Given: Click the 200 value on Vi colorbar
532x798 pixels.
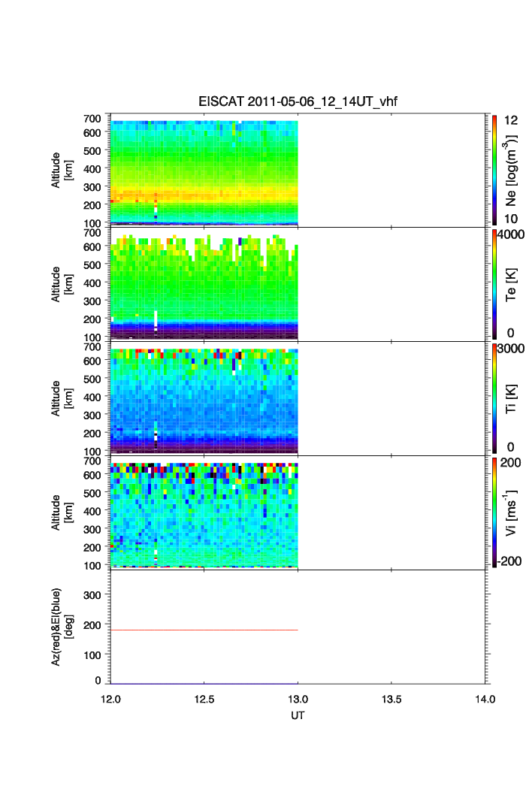Looking at the screenshot, I should point(511,462).
